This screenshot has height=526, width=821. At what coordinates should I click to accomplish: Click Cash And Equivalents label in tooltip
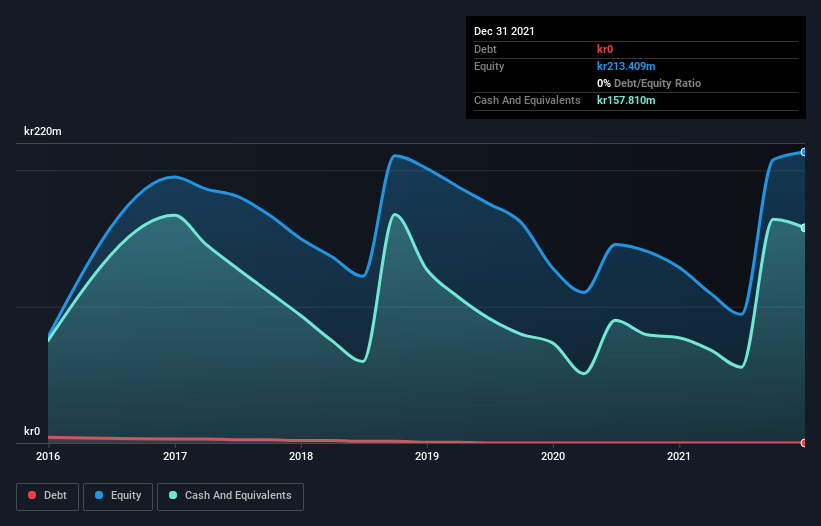tap(527, 100)
